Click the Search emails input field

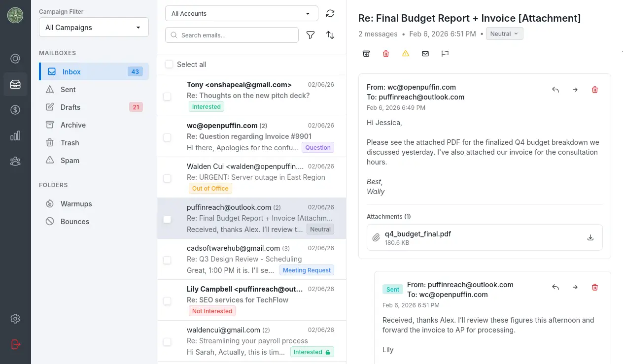[x=232, y=35]
